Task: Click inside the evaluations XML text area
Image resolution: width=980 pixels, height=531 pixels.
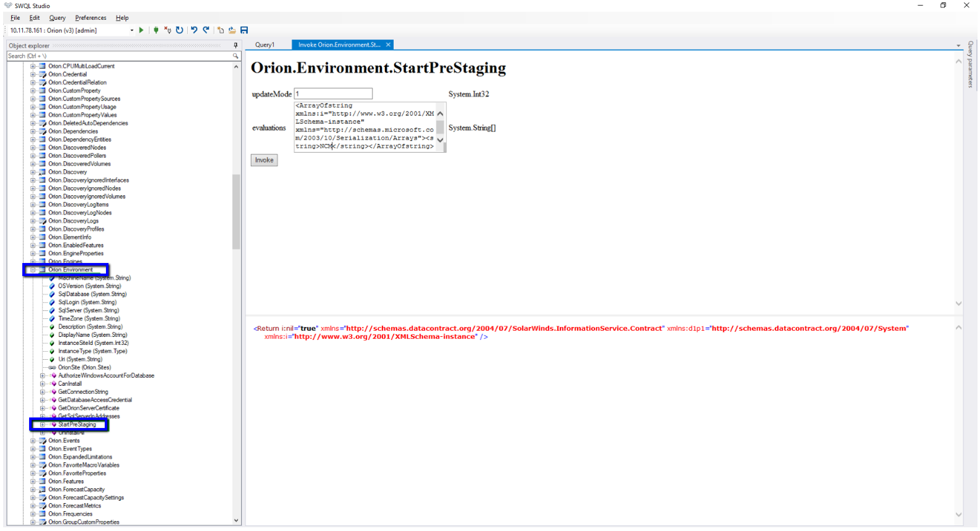Action: point(365,127)
